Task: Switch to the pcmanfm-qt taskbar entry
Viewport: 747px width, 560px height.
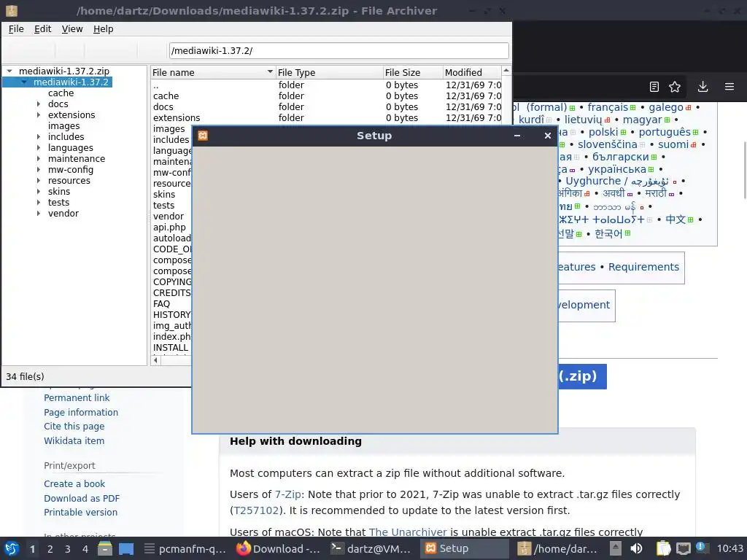Action: pyautogui.click(x=185, y=548)
